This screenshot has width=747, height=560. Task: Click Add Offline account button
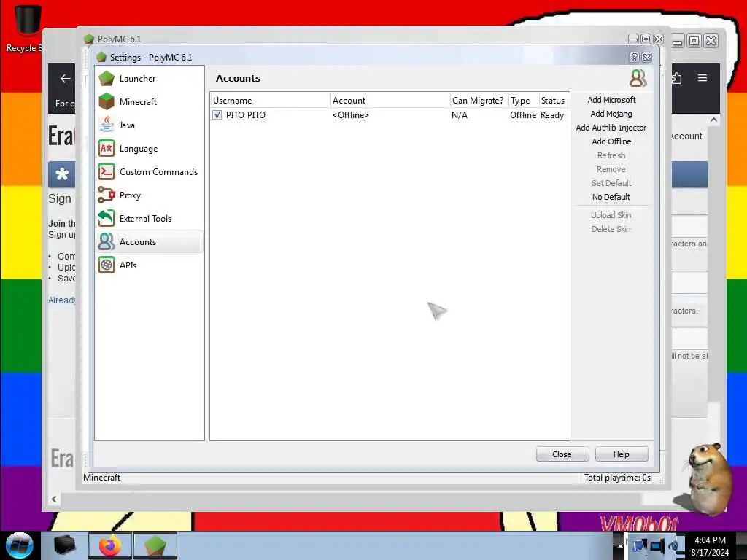tap(611, 141)
